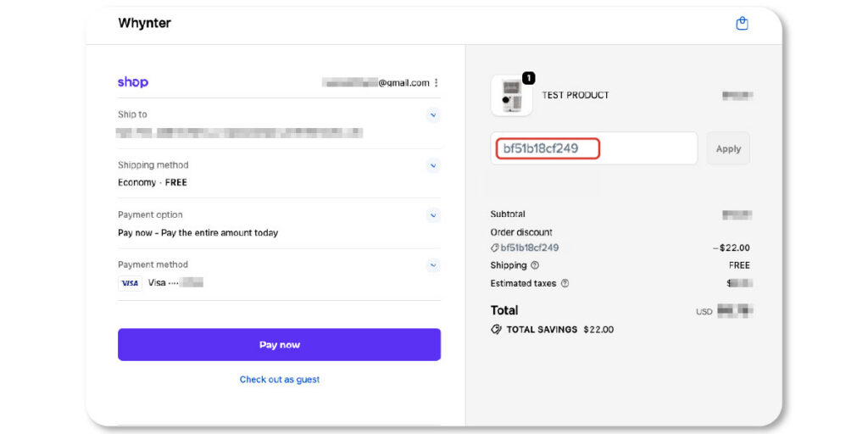Open the three-dot menu beside the email
This screenshot has width=868, height=434.
(437, 83)
